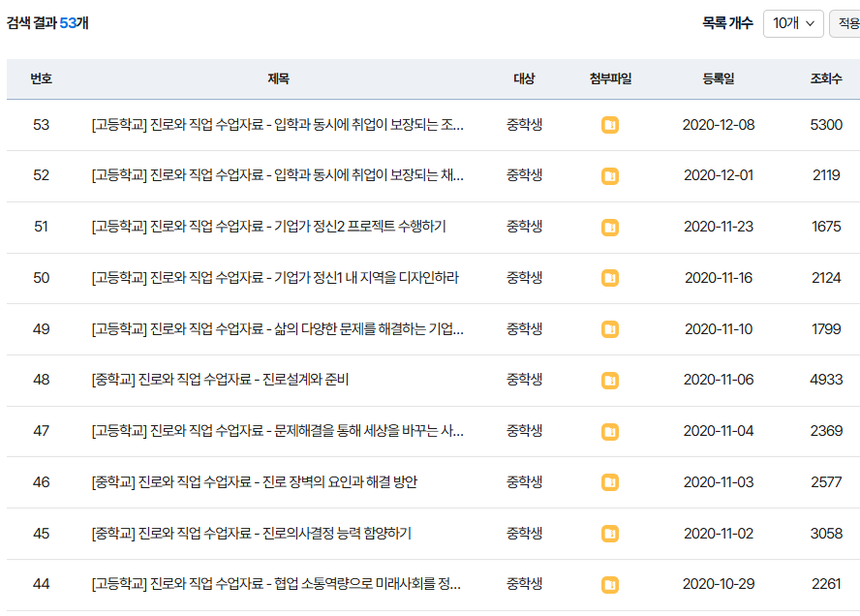Viewport: 860px width, 616px height.
Task: Click view count 1675
Action: click(x=826, y=227)
